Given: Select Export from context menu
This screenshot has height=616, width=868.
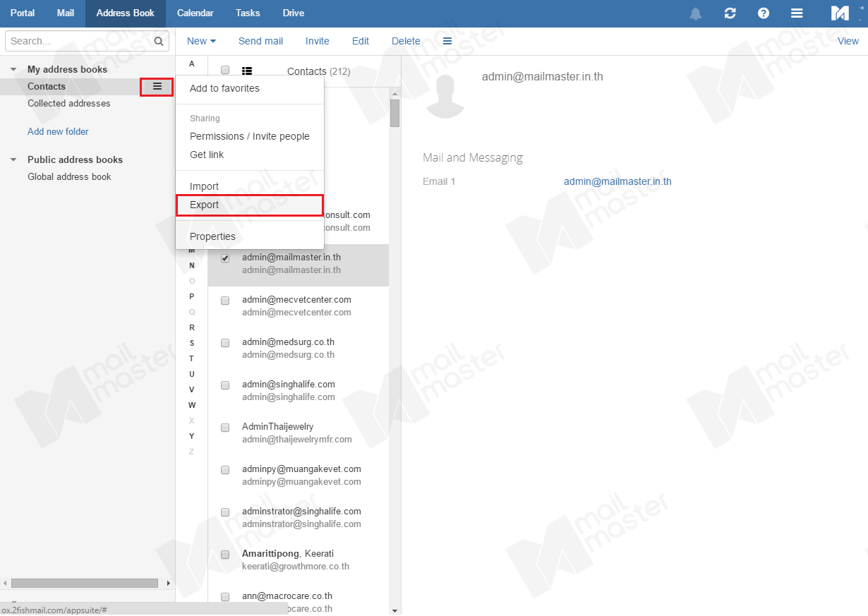Looking at the screenshot, I should pos(250,205).
